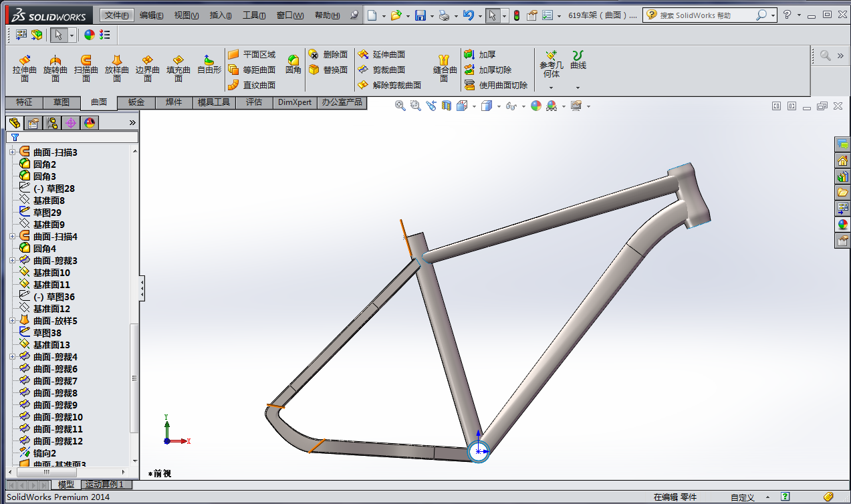Switch to the 钣金 ribbon tab

click(136, 102)
